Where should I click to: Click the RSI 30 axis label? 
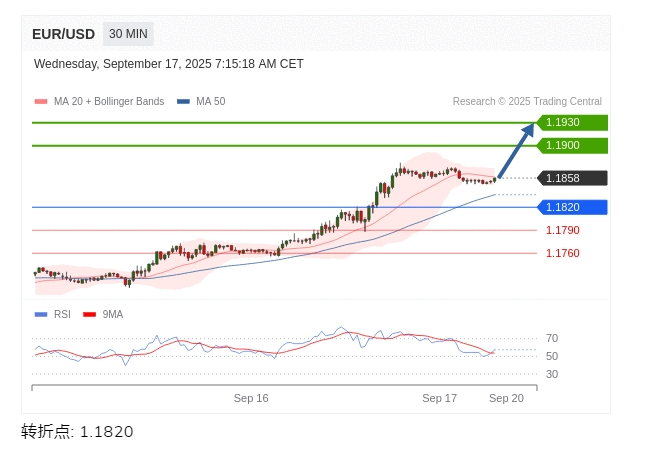pos(552,374)
